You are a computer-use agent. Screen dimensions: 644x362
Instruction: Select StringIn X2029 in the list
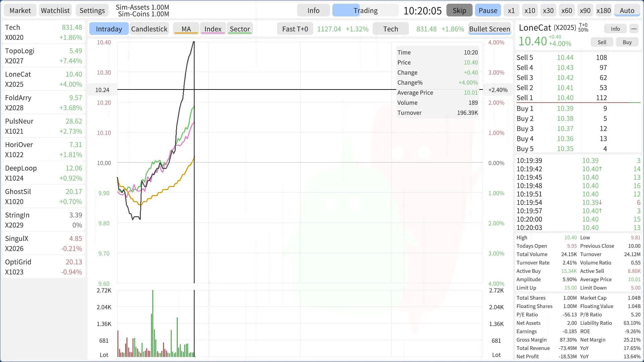point(44,220)
